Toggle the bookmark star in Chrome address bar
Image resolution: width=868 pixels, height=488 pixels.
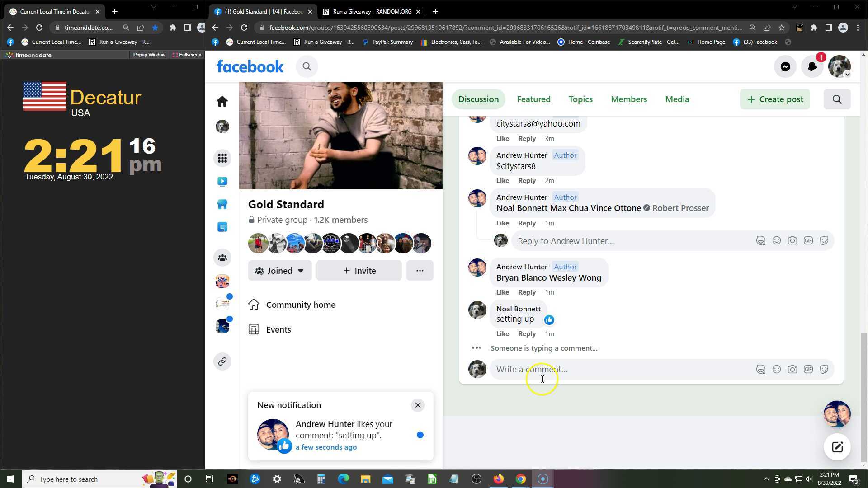[x=781, y=28]
